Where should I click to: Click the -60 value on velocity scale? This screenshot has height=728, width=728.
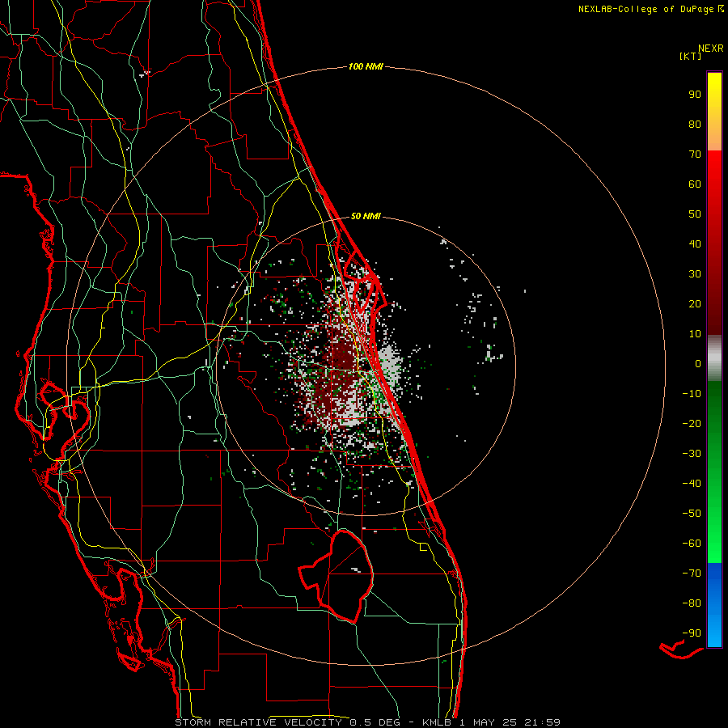pos(692,544)
